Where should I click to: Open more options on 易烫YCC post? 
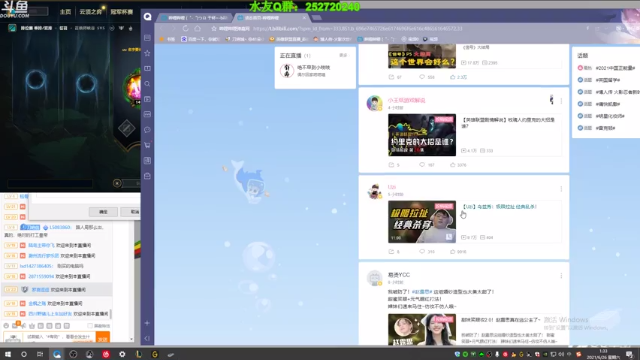[561, 276]
